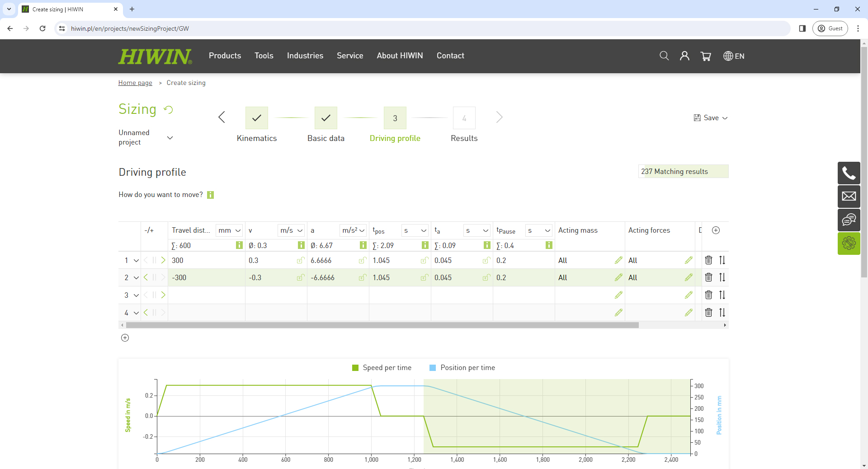Viewport: 868px width, 469px height.
Task: Open the Tools menu
Action: coord(264,56)
